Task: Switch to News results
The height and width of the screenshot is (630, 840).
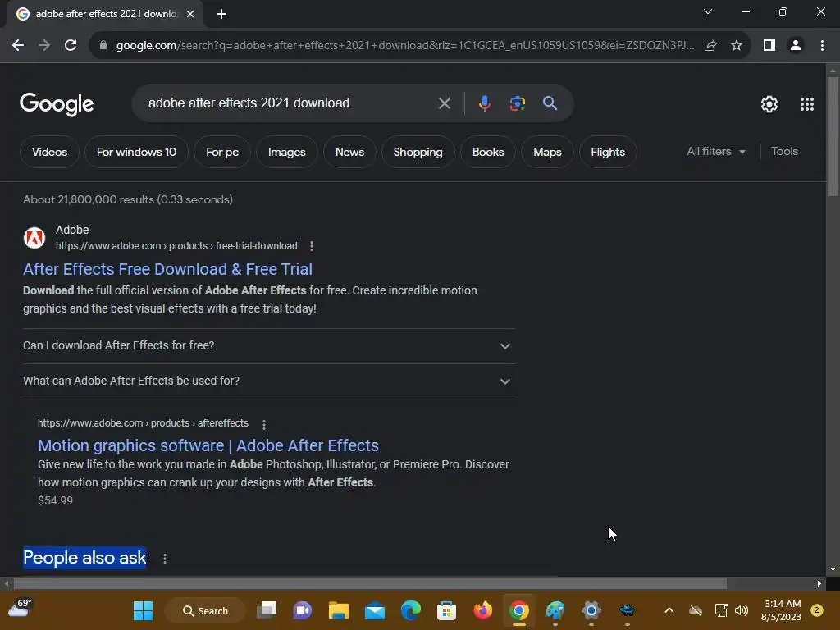Action: pos(349,152)
